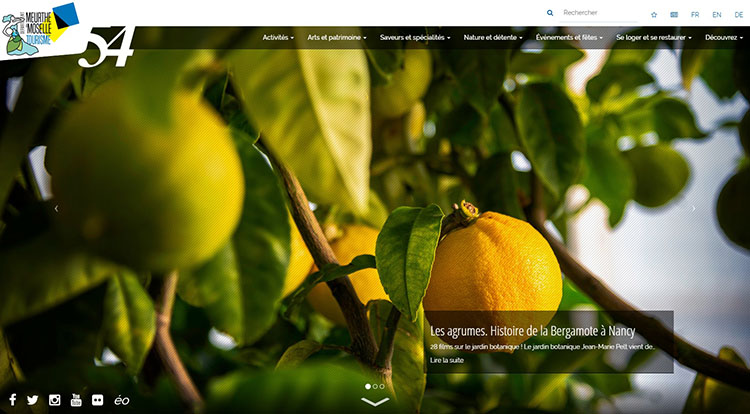Open the Se loger et se restaurer dropdown
The height and width of the screenshot is (414, 750).
click(x=653, y=37)
